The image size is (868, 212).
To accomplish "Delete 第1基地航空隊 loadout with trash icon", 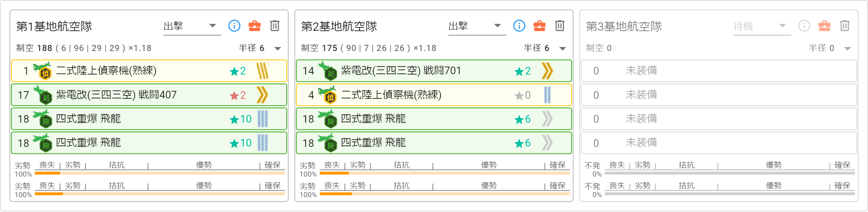I will tap(275, 26).
